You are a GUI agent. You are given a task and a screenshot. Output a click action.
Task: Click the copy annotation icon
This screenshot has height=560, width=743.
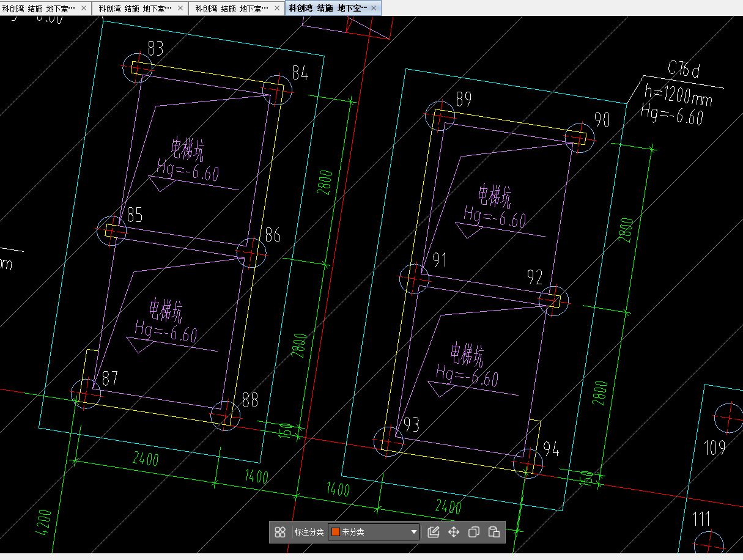(x=473, y=532)
